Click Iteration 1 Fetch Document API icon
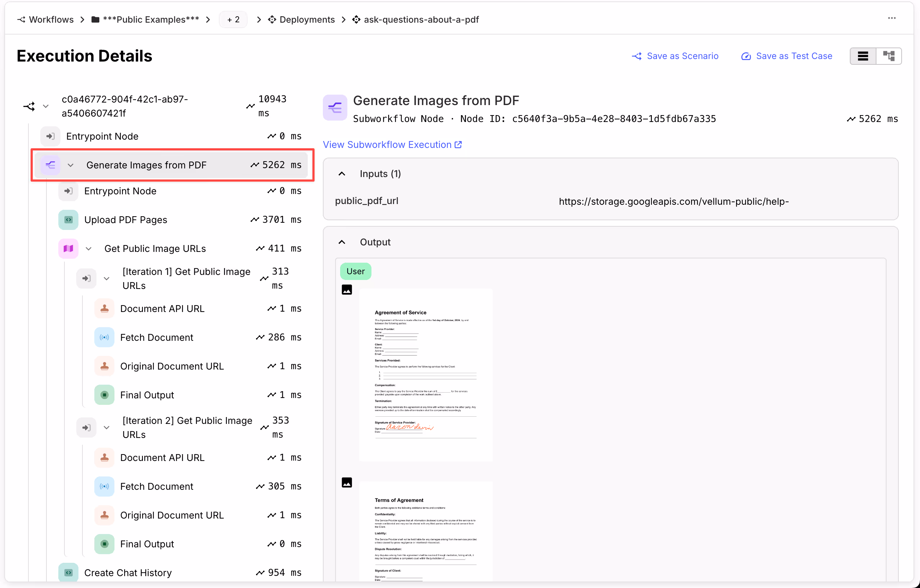The width and height of the screenshot is (920, 588). (x=104, y=338)
